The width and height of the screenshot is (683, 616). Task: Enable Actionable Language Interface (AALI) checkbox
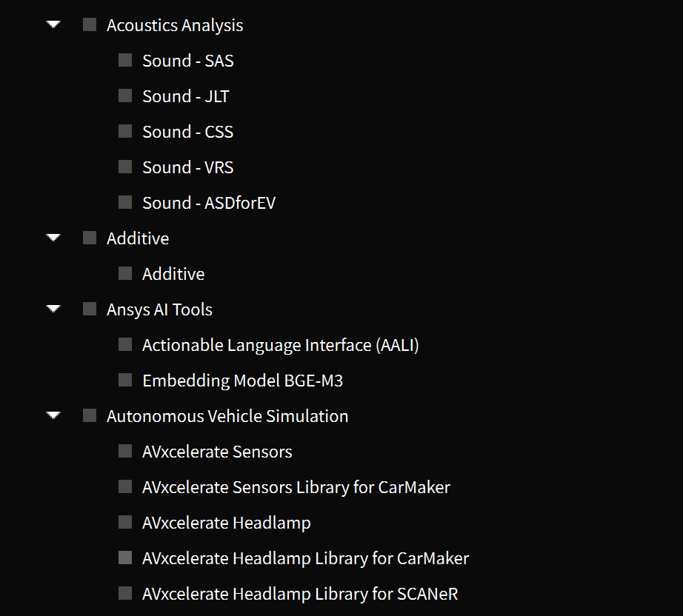125,345
